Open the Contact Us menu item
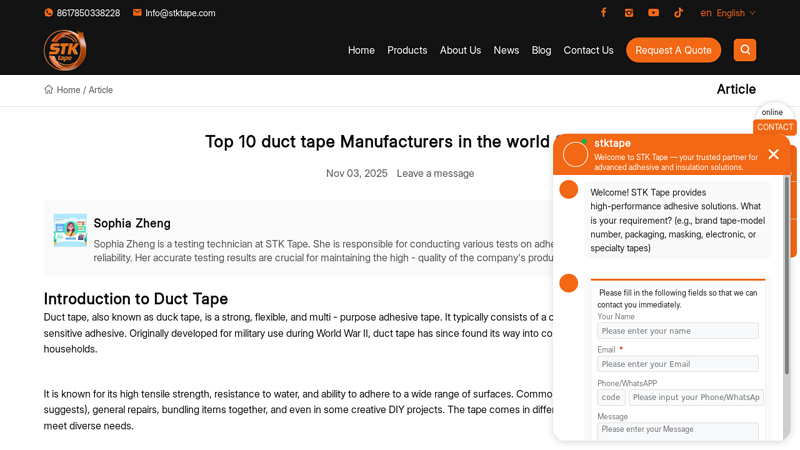 pos(588,50)
